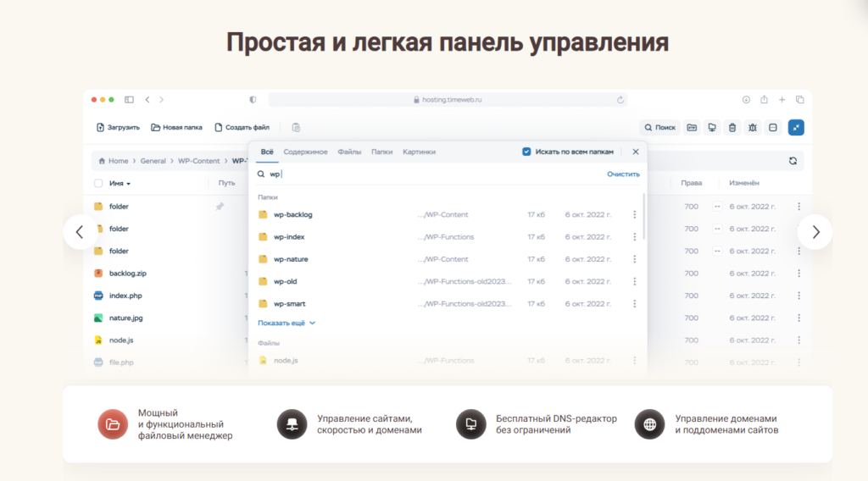Create a folder with Новая папка
This screenshot has width=868, height=481.
(176, 127)
